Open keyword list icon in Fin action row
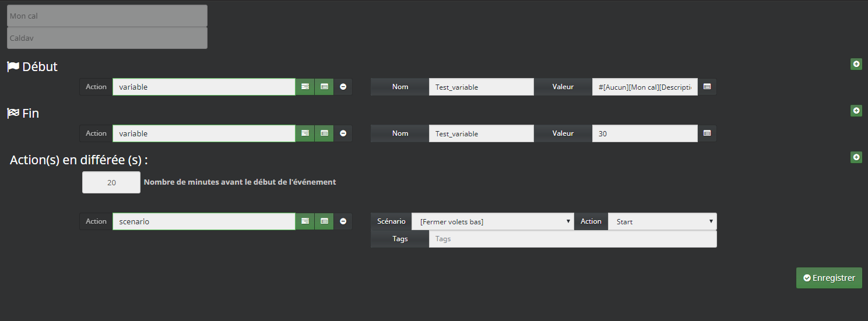 [305, 133]
